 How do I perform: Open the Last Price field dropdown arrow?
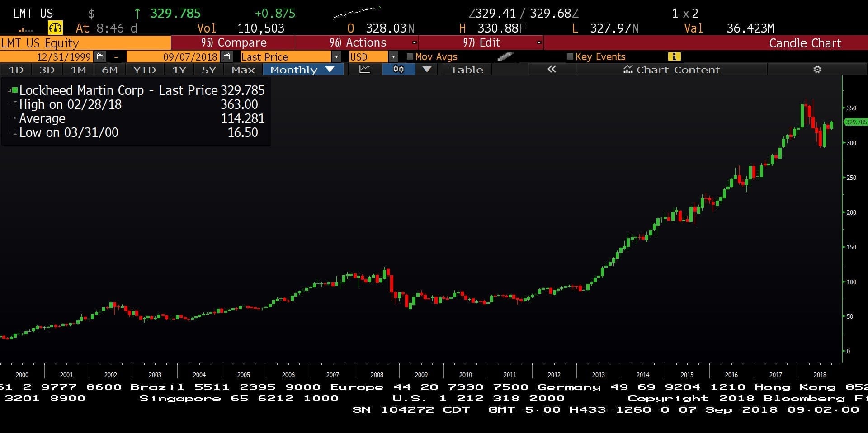(x=336, y=57)
